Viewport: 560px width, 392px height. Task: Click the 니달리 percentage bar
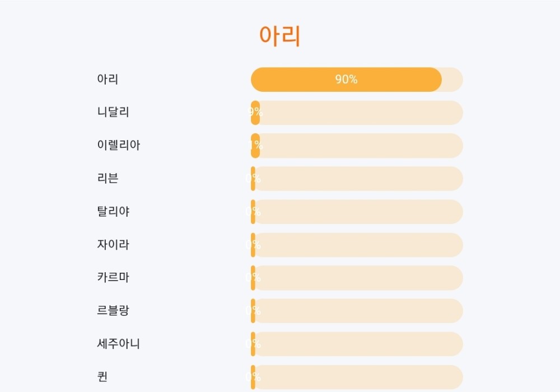pos(357,113)
